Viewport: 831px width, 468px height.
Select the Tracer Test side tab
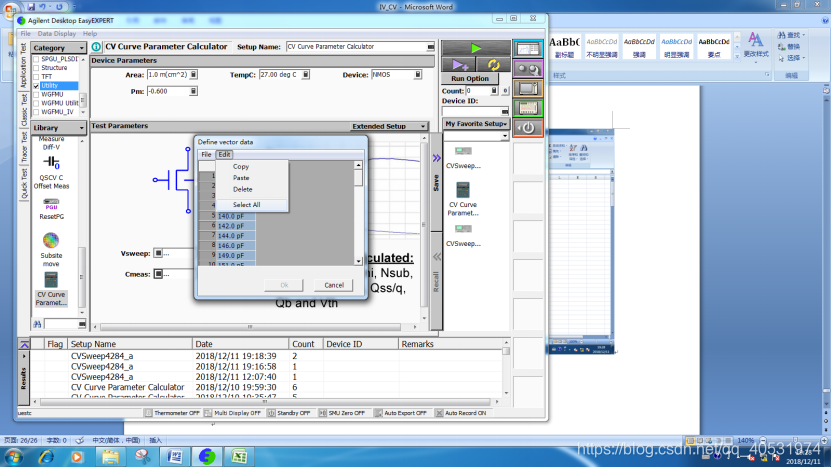pyautogui.click(x=24, y=147)
